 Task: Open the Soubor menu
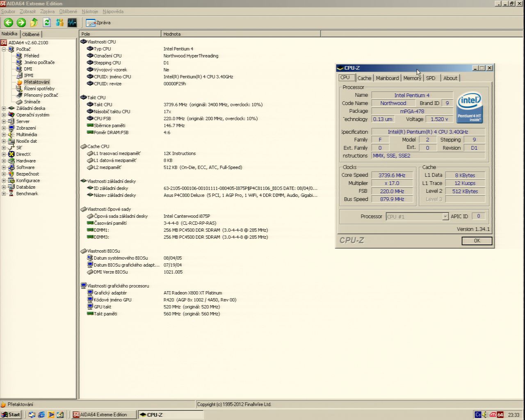[x=8, y=11]
